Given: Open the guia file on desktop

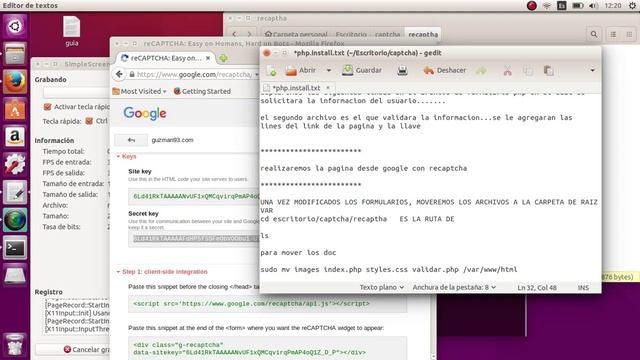Looking at the screenshot, I should click(x=71, y=31).
